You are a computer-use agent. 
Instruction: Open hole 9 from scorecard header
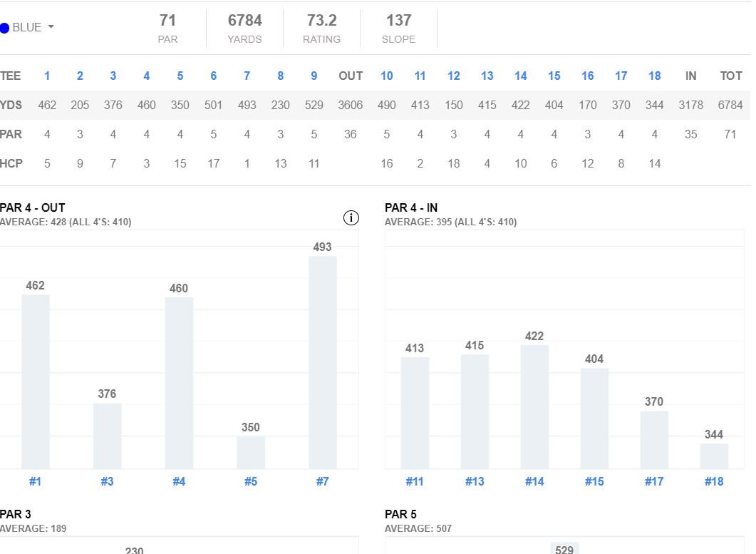point(314,76)
